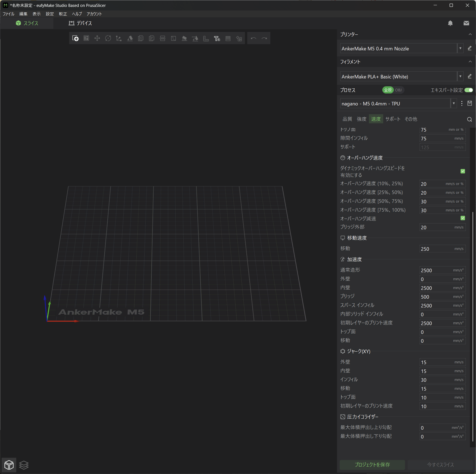Click the settings search magnifier icon
Viewport: 476px width, 474px height.
click(469, 119)
